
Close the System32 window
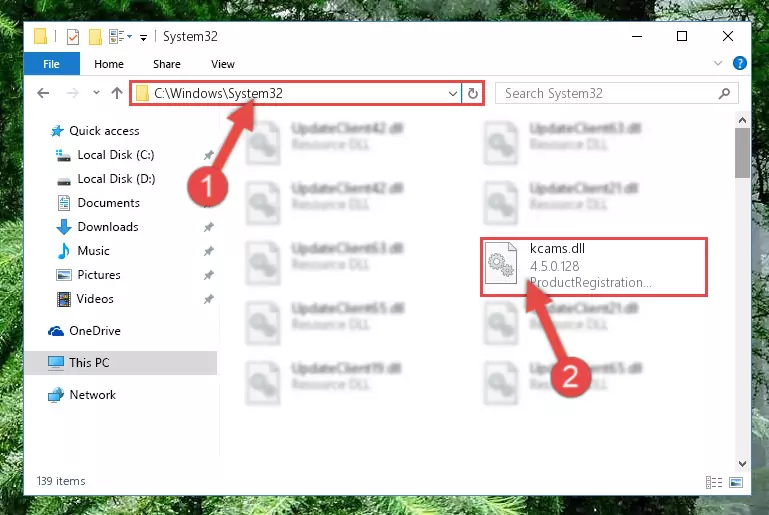pos(728,36)
